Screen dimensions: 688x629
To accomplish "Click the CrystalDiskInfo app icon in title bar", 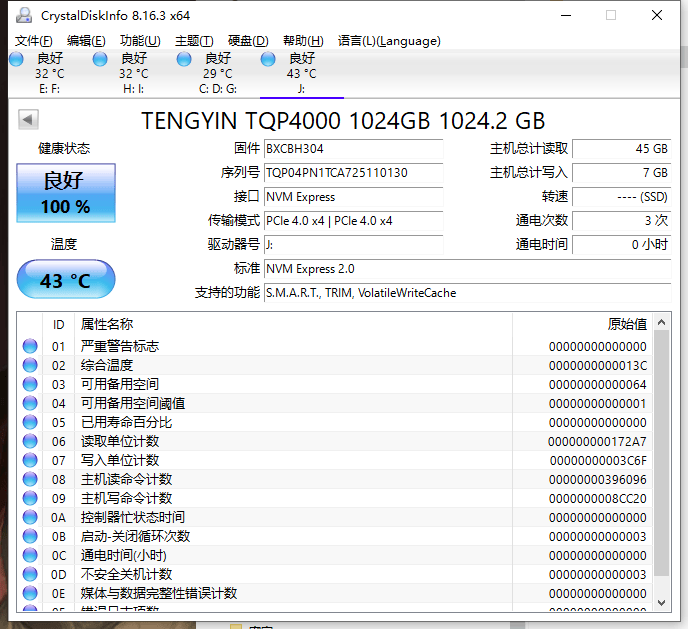I will pyautogui.click(x=24, y=15).
